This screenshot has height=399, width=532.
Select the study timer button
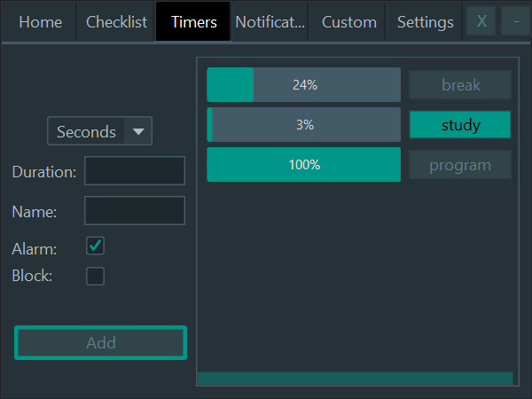(460, 125)
